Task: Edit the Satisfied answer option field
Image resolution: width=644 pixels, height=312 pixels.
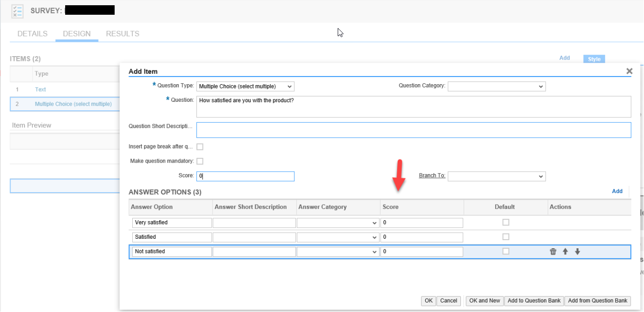Action: [172, 237]
